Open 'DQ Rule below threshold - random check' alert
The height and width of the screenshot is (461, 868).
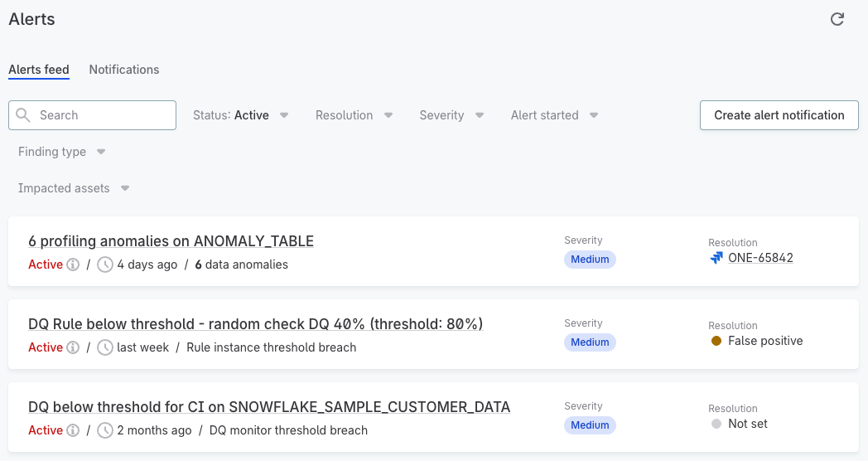pos(255,324)
